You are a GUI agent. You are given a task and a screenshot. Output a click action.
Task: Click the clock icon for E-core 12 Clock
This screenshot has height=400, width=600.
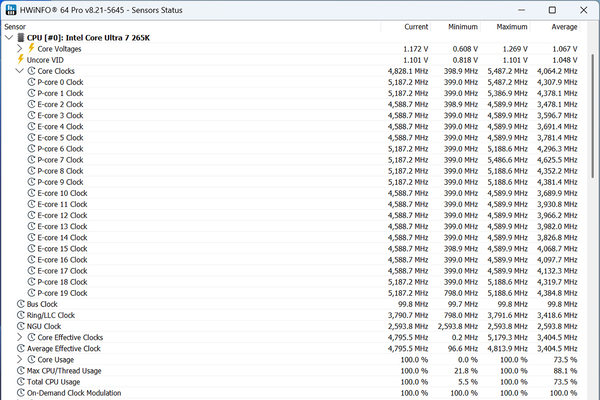[31, 215]
